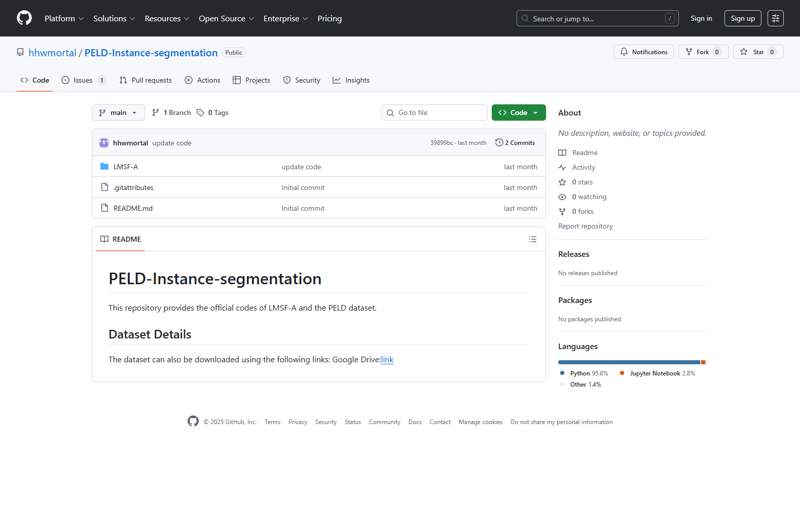
Task: Click the book icon on README tab
Action: (x=104, y=239)
